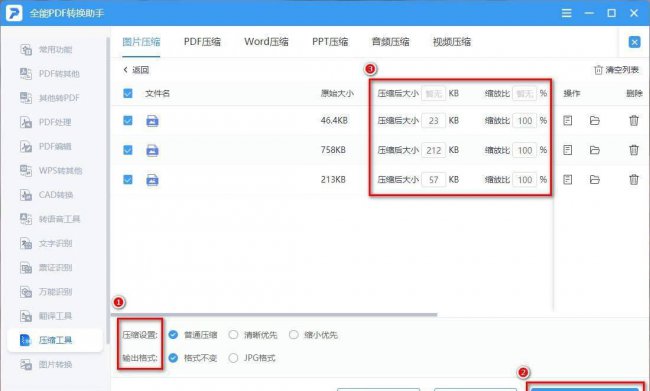The width and height of the screenshot is (650, 391).
Task: View details of the 758KB file
Action: point(568,150)
